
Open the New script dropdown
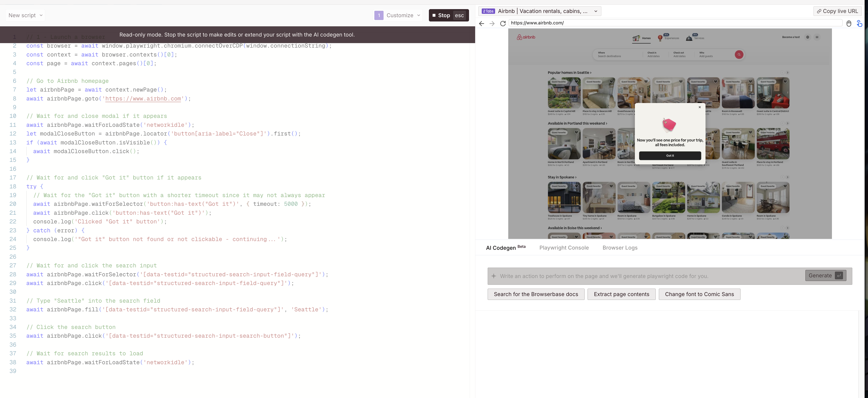click(x=25, y=15)
